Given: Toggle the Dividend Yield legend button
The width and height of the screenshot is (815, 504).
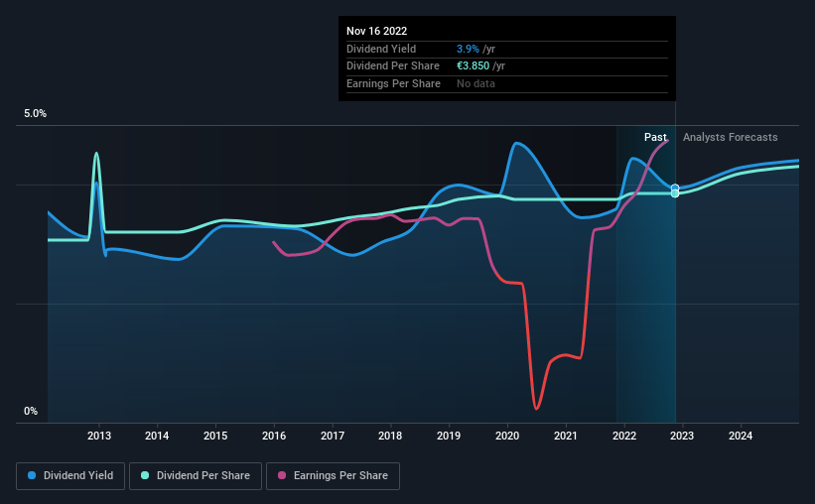Looking at the screenshot, I should [70, 476].
